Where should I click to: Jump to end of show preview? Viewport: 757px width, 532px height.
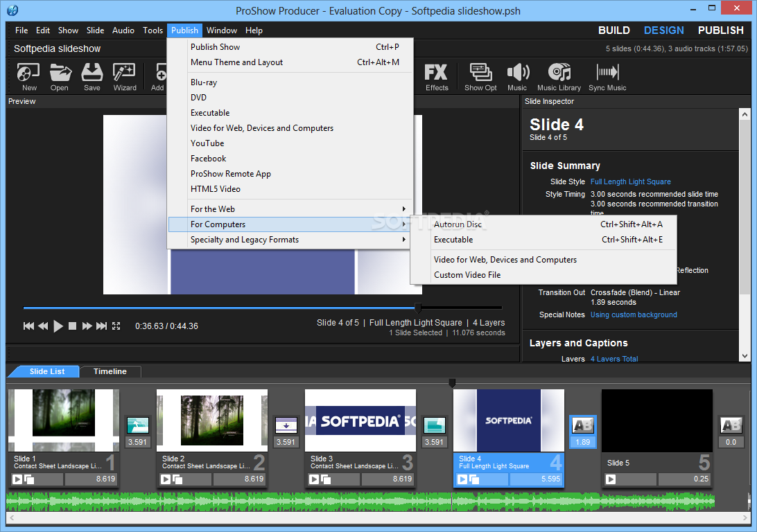101,326
